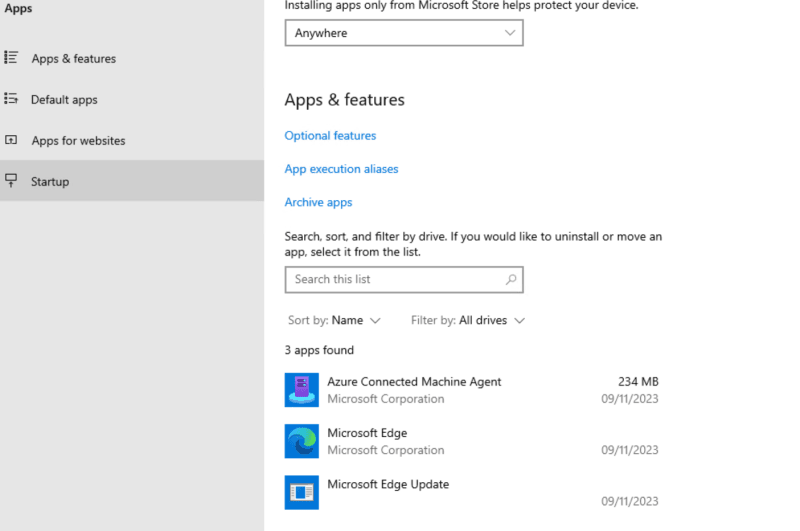Click the Default apps sidebar icon
Viewport: 800px width, 531px height.
[11, 98]
